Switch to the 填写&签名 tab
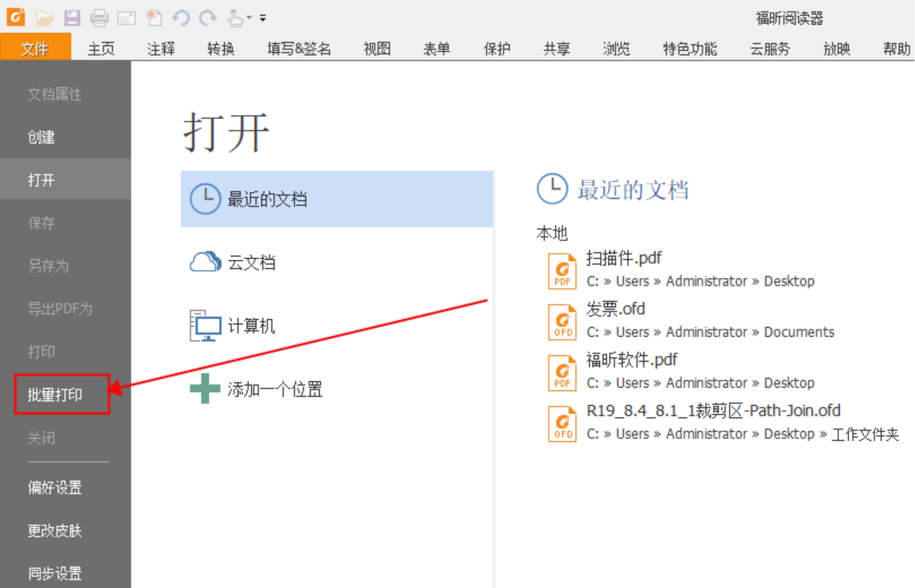 coord(299,49)
